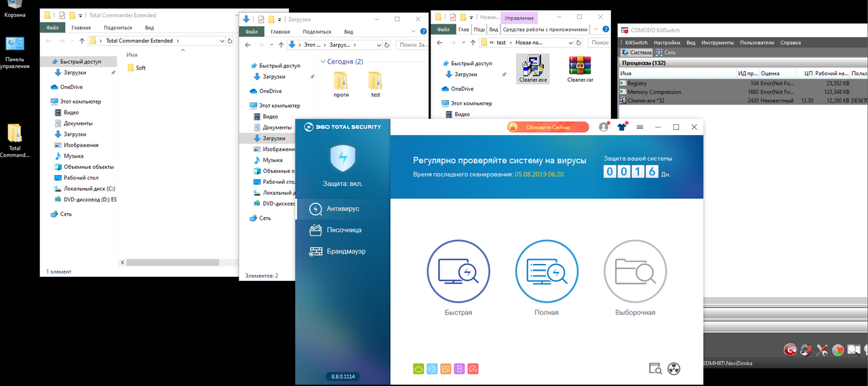Screen dimensions: 868x386
Task: Open the Панель управления desktop icon
Action: point(15,53)
